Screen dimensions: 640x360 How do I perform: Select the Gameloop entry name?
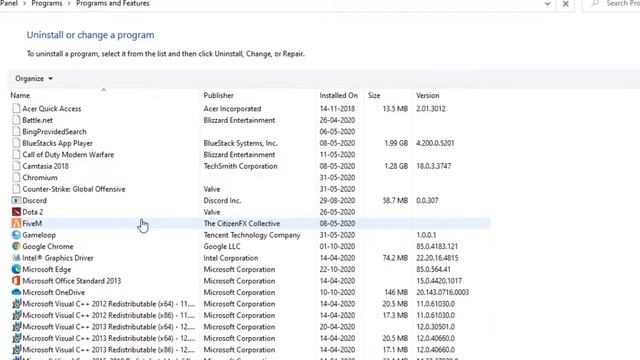pyautogui.click(x=39, y=235)
